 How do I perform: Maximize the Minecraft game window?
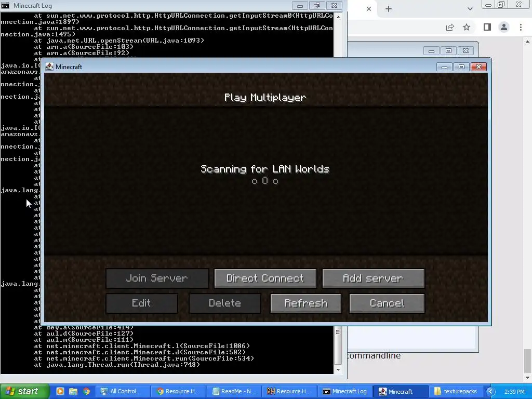click(461, 67)
